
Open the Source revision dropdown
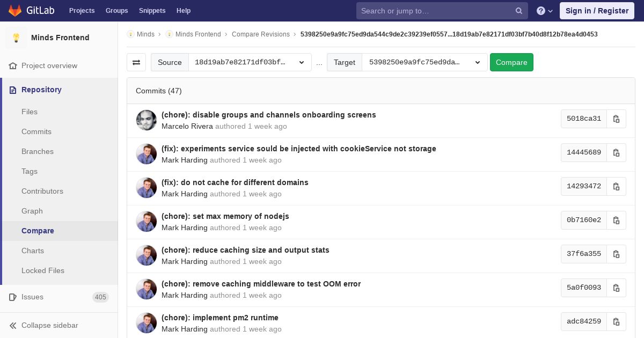pos(250,62)
